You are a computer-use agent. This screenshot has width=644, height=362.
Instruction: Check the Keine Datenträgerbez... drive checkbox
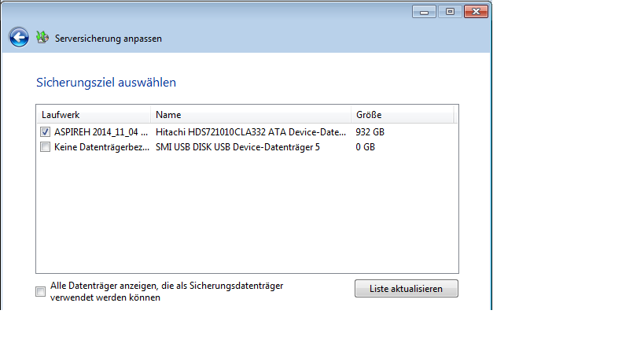click(45, 147)
